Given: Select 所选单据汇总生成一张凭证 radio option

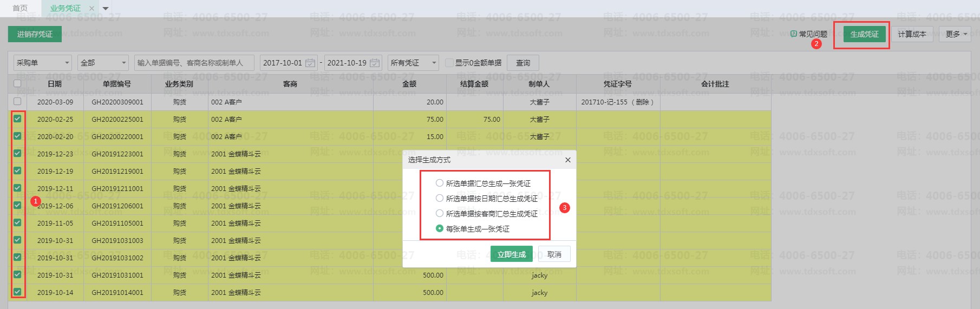Looking at the screenshot, I should click(440, 183).
